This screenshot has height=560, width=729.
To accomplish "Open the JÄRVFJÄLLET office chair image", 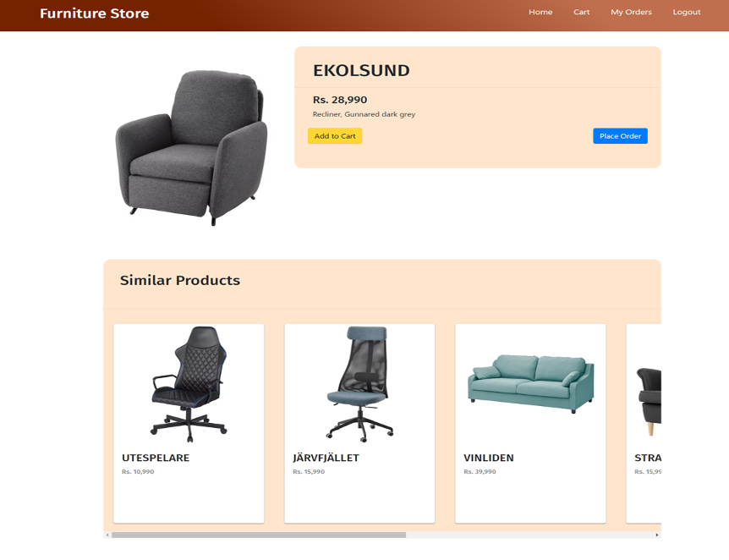I will [x=359, y=384].
